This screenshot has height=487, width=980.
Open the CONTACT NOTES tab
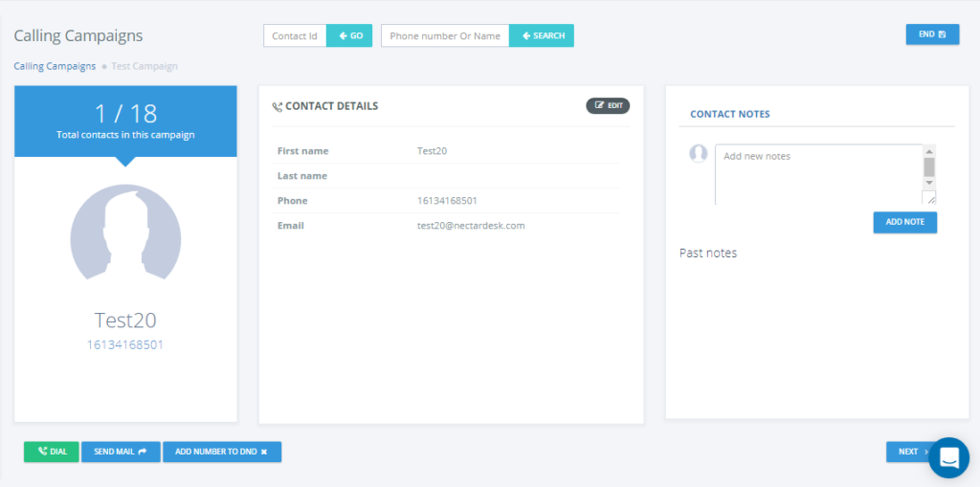point(730,115)
